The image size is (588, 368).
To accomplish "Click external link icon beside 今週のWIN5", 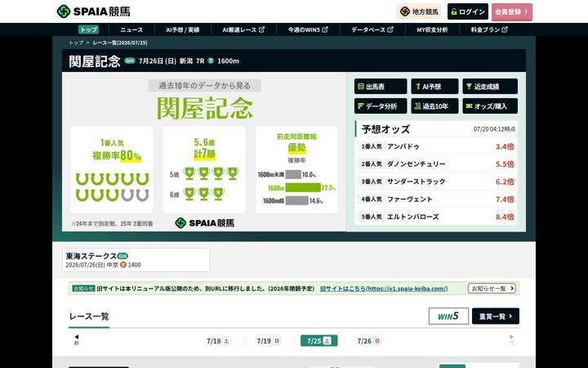I will [325, 29].
